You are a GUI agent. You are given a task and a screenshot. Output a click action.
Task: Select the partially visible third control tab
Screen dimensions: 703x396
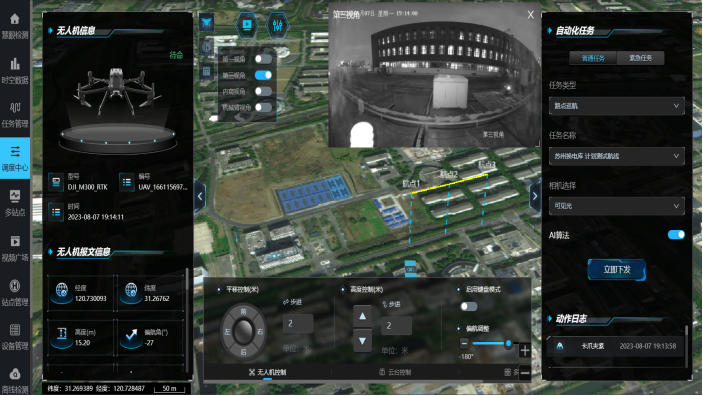coord(512,372)
